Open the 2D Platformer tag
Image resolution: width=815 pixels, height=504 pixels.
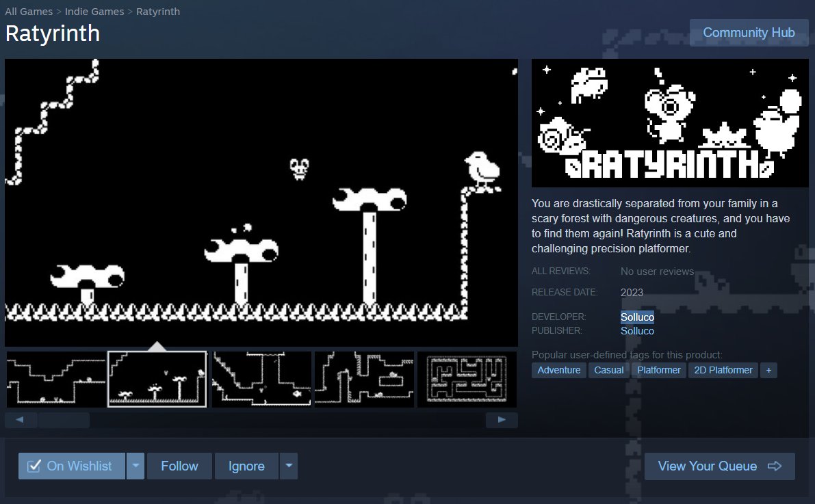pyautogui.click(x=723, y=370)
